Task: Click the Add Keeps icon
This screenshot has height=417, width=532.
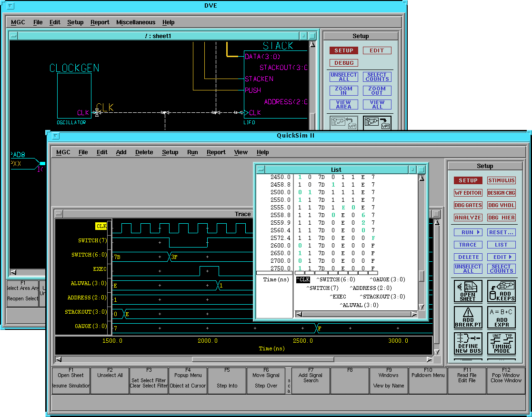Action: (502, 291)
